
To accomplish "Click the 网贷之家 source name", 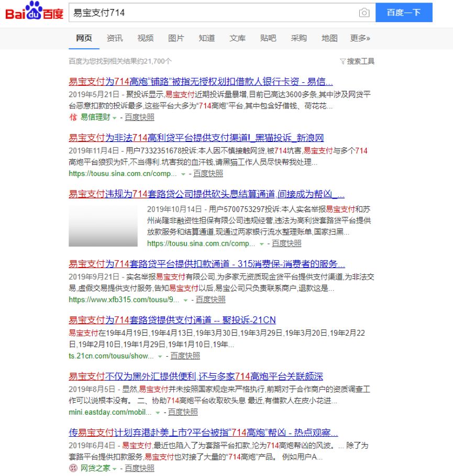I will pyautogui.click(x=95, y=468).
